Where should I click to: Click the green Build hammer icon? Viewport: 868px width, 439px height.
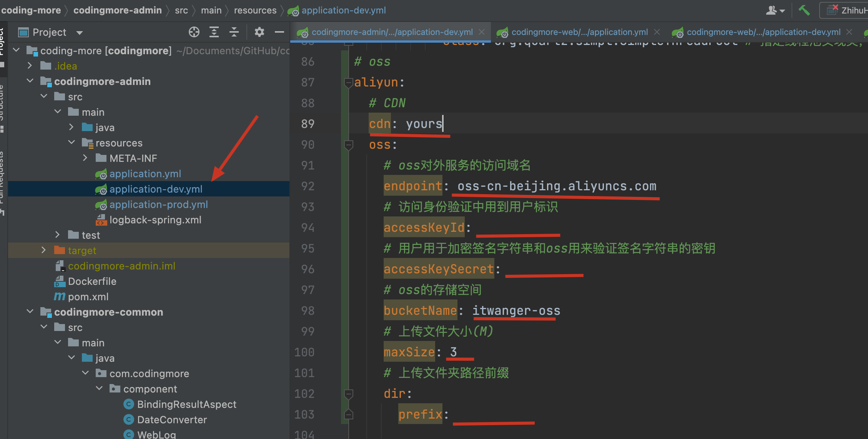coord(804,10)
